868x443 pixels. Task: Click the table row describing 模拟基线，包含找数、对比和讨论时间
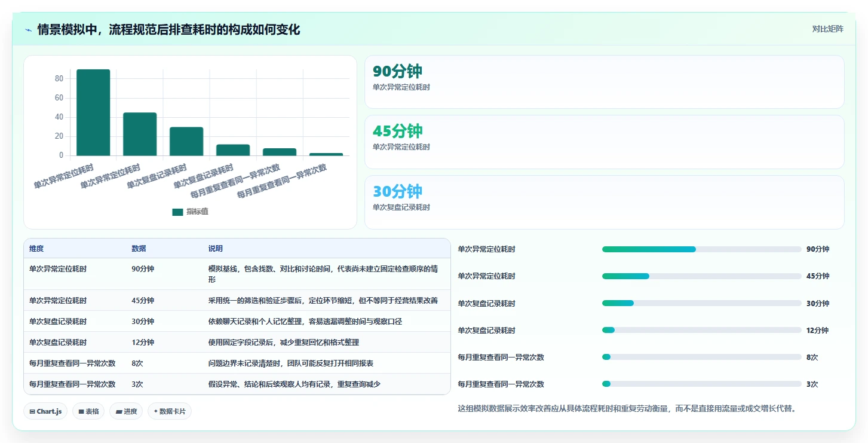[237, 274]
